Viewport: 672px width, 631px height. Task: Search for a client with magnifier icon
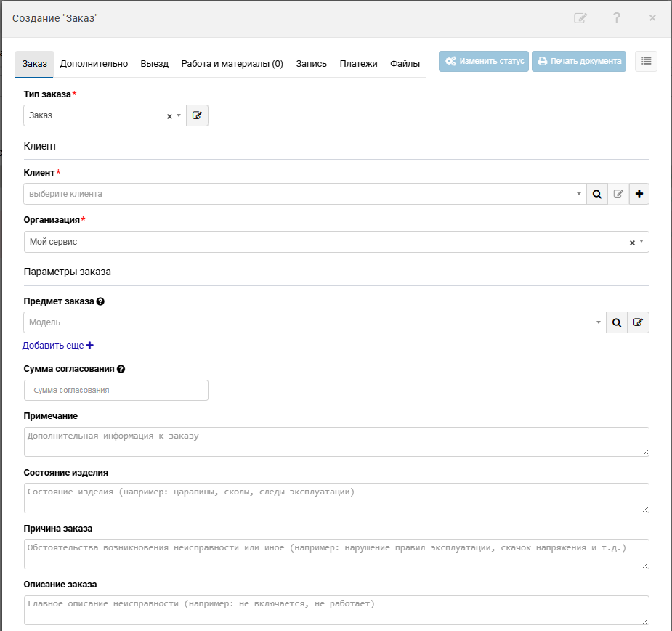click(x=596, y=194)
